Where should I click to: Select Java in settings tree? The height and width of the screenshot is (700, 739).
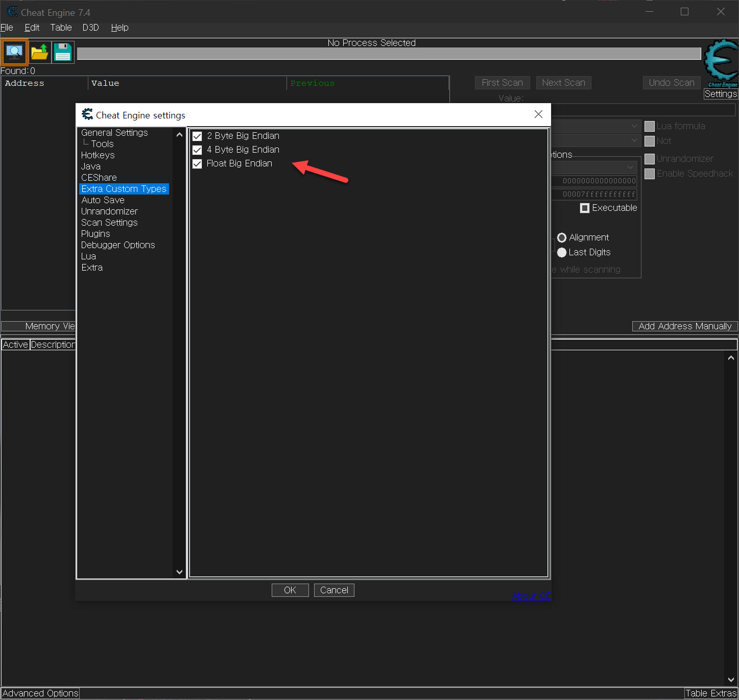pos(90,166)
